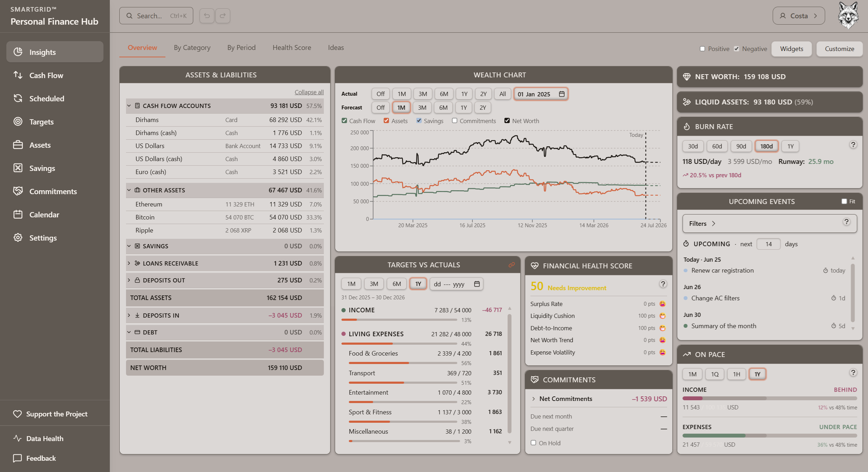Image resolution: width=868 pixels, height=472 pixels.
Task: Click the Liquid Assets icon
Action: tap(687, 102)
